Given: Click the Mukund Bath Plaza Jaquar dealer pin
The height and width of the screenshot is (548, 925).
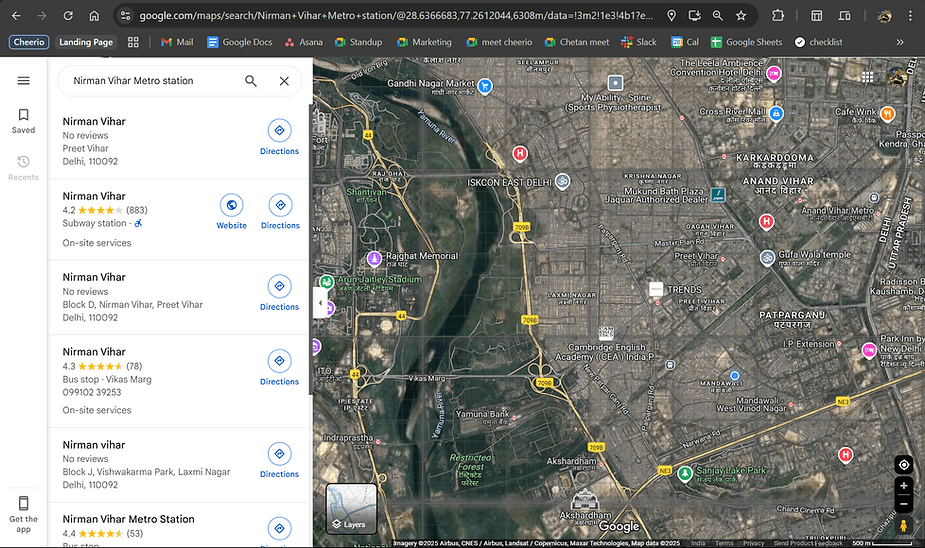Looking at the screenshot, I should [x=718, y=195].
